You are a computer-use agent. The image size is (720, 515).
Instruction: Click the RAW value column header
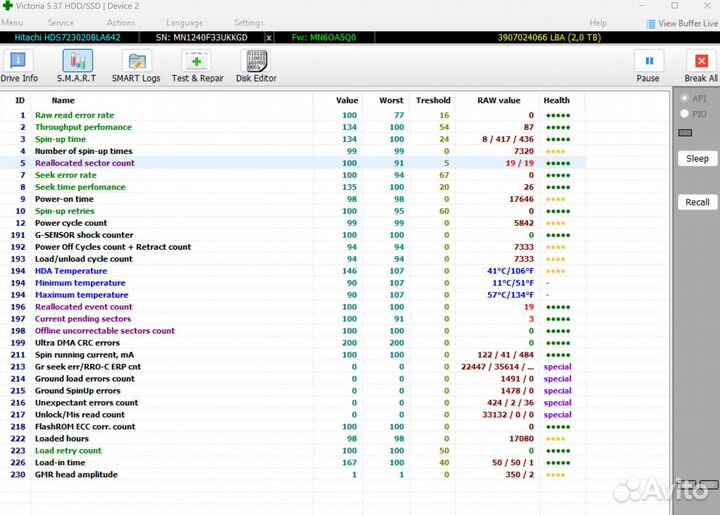(498, 100)
